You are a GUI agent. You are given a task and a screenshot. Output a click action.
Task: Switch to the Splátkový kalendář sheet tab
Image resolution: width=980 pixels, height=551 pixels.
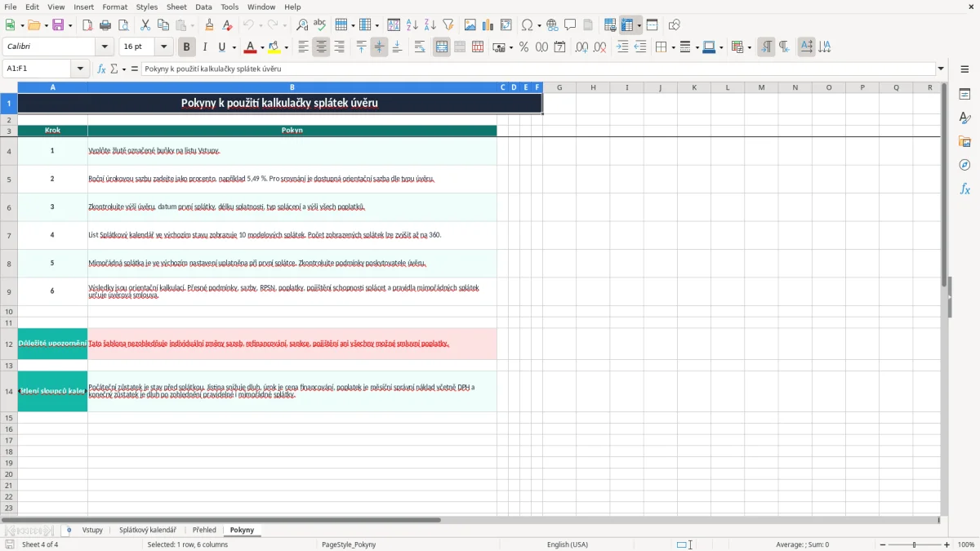(148, 530)
